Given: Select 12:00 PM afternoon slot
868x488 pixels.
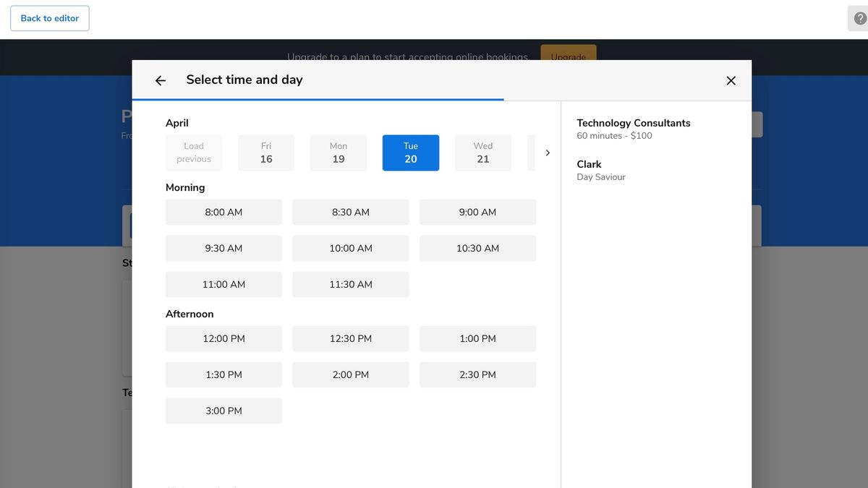Looking at the screenshot, I should pos(224,338).
